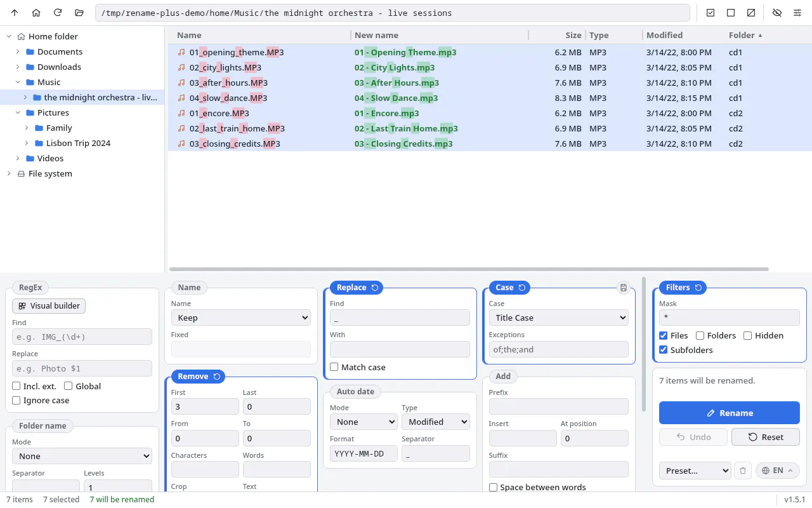Select all files using the checked-box icon
The width and height of the screenshot is (812, 508).
(x=710, y=13)
